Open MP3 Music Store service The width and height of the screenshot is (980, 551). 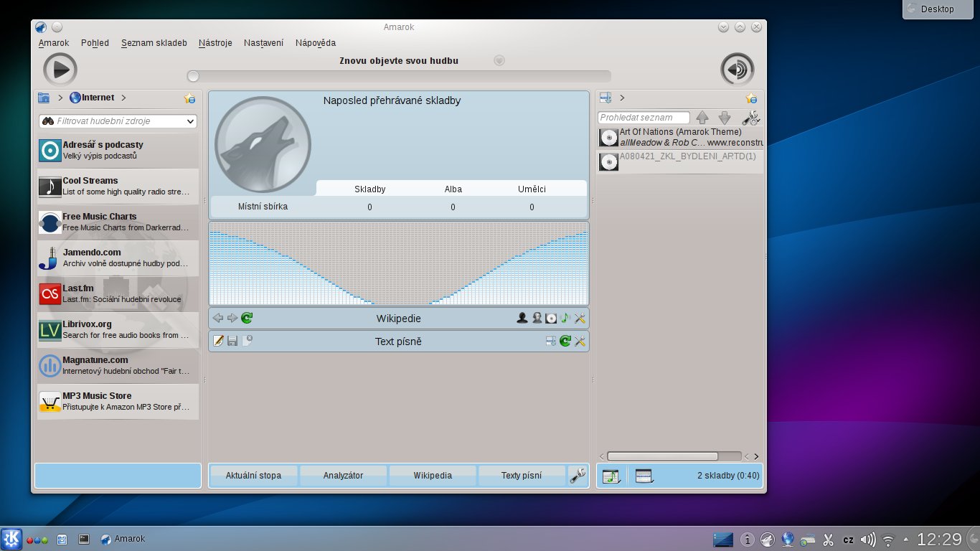tap(118, 401)
